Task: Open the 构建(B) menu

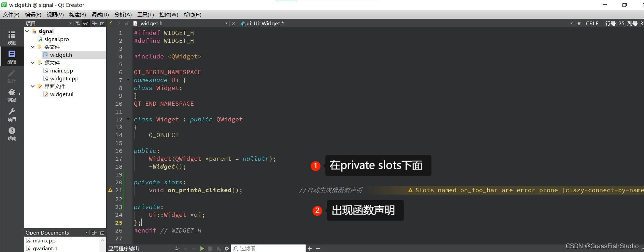Action: point(78,14)
